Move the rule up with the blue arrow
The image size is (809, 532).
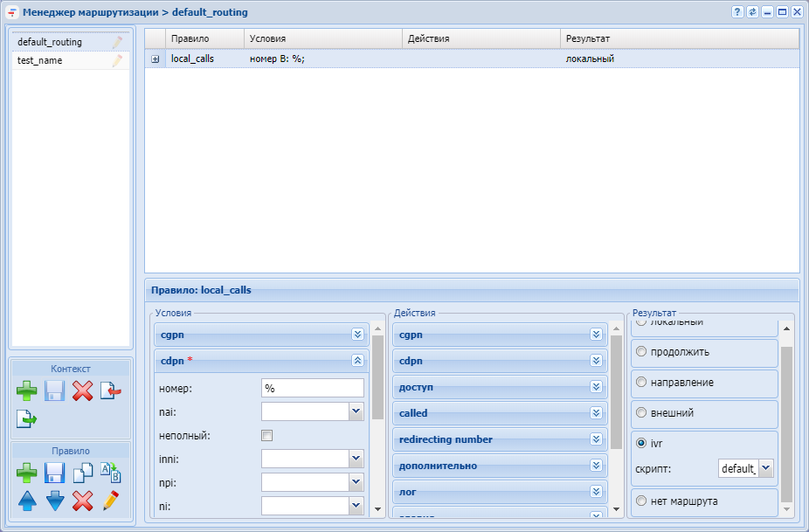(27, 501)
